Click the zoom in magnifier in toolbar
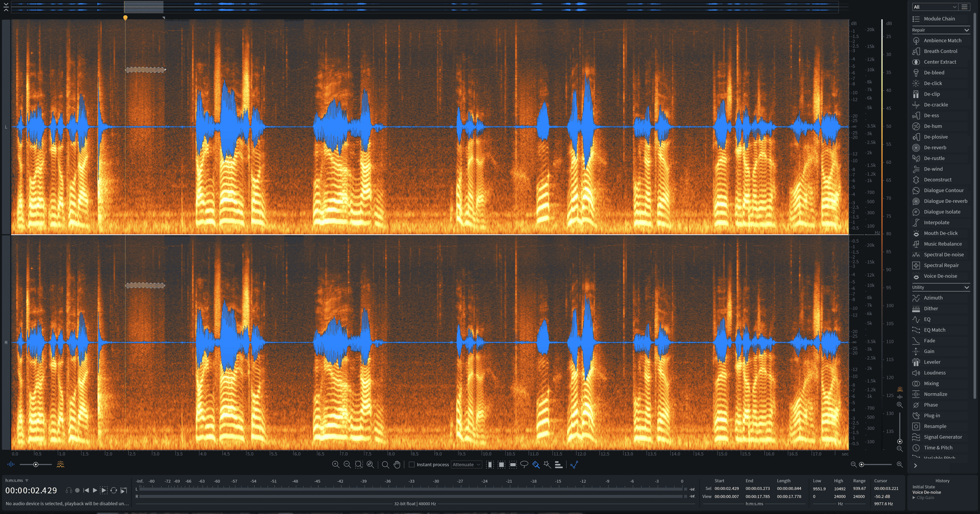980x514 pixels. (x=336, y=465)
